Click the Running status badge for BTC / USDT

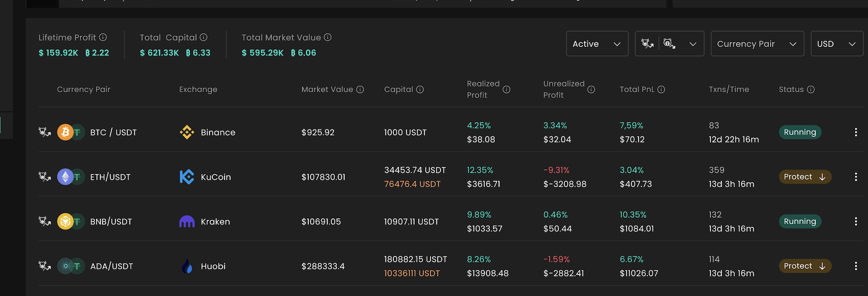coord(800,132)
